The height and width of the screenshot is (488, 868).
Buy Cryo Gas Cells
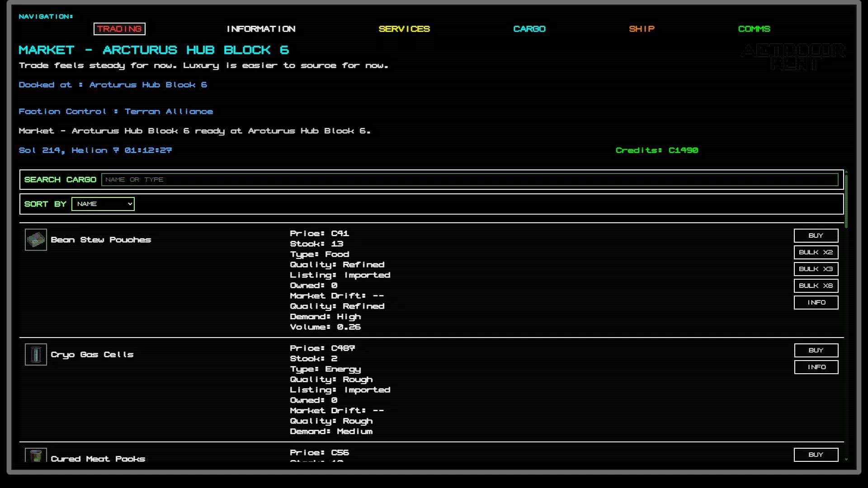816,350
